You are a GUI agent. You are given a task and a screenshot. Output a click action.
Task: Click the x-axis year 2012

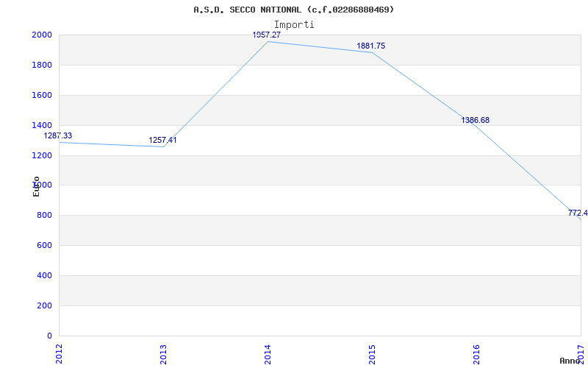pyautogui.click(x=59, y=354)
